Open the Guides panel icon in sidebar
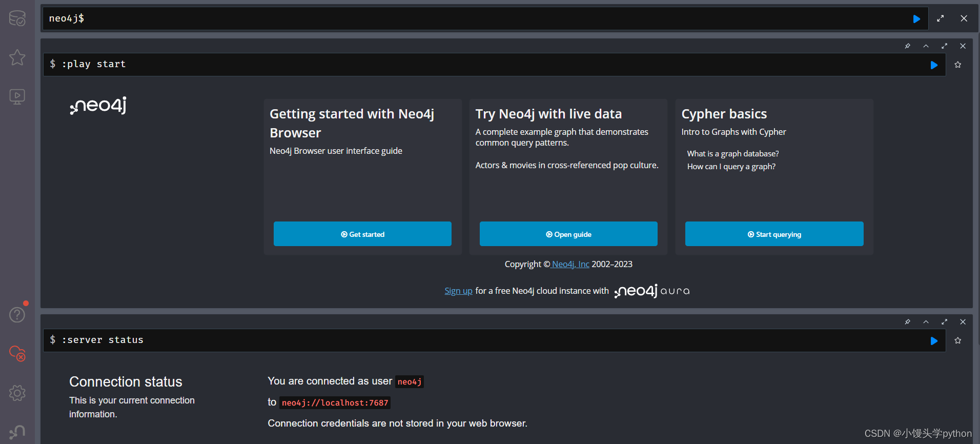This screenshot has width=980, height=444. click(17, 96)
